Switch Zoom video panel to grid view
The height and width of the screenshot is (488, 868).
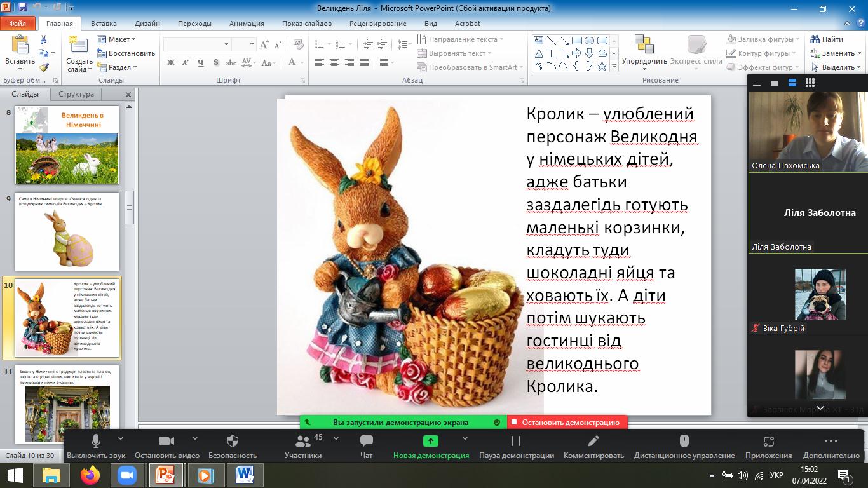pos(810,83)
